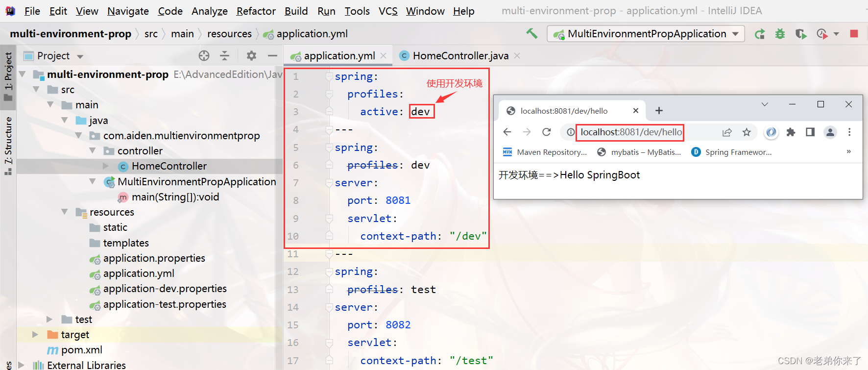Expand the test folder
The height and width of the screenshot is (370, 868).
pyautogui.click(x=49, y=319)
